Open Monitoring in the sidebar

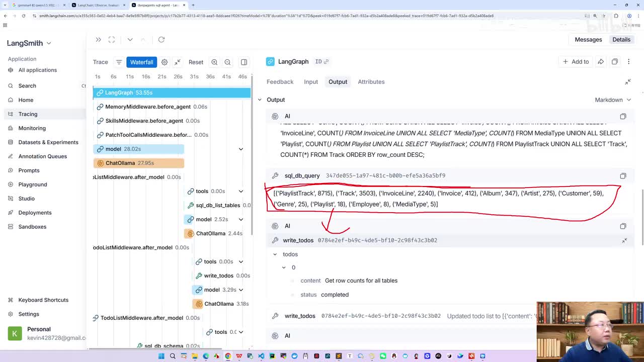coord(32,128)
